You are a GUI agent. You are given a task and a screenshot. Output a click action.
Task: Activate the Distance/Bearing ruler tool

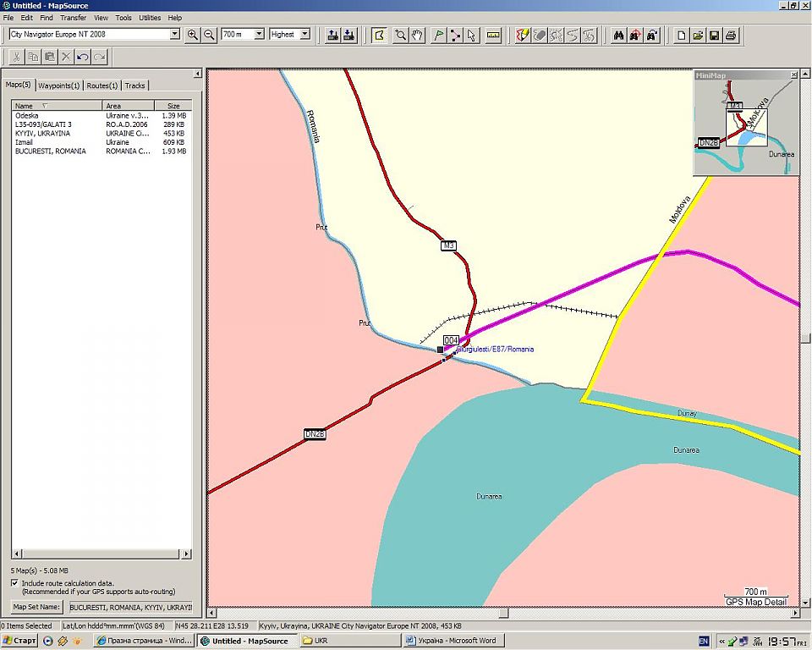click(494, 35)
